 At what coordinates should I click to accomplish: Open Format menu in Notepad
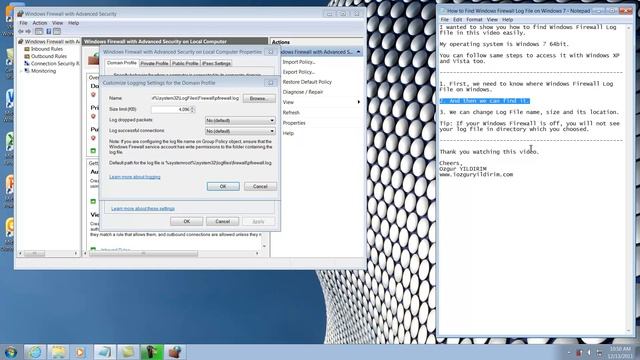[474, 20]
